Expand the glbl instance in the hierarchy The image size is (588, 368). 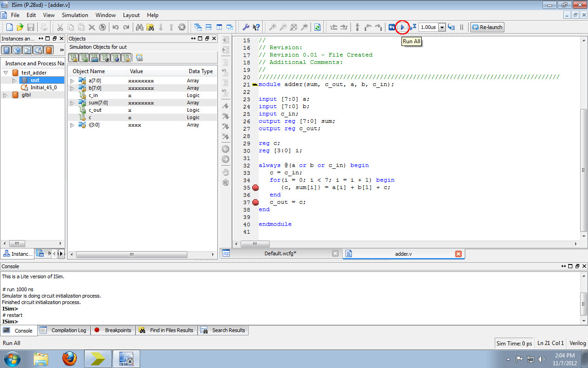(6, 95)
